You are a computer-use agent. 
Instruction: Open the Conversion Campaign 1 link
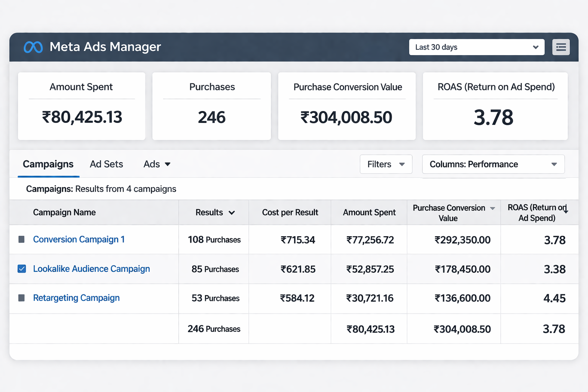coord(79,240)
